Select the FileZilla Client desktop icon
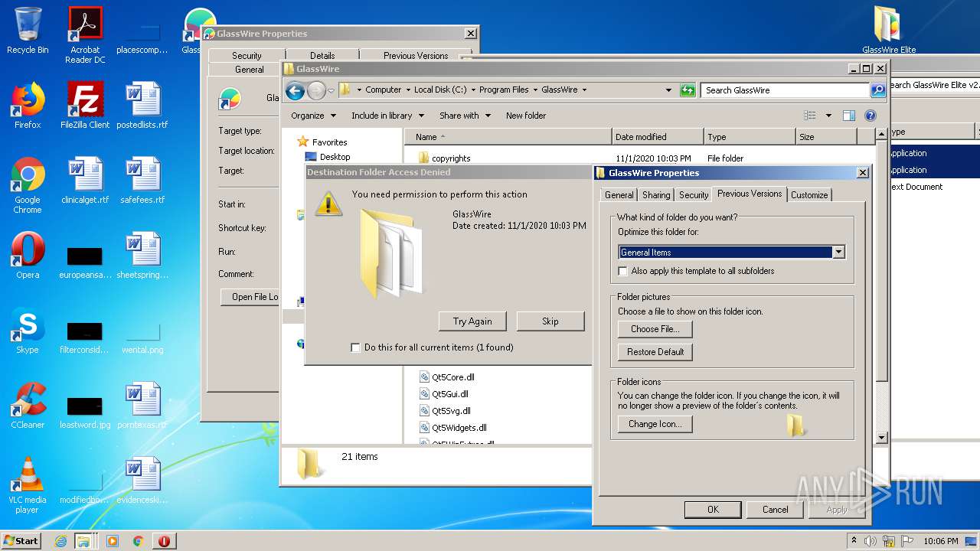The width and height of the screenshot is (980, 551). click(85, 106)
